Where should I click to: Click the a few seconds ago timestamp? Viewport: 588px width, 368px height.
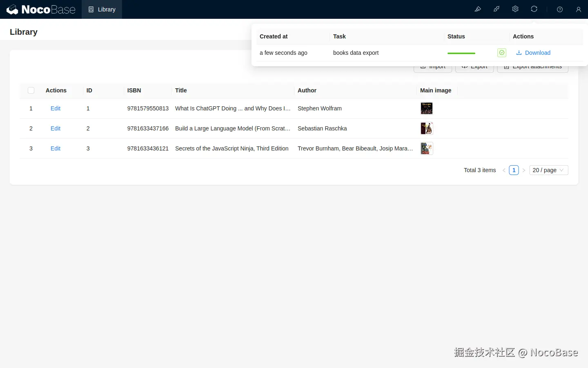point(283,53)
